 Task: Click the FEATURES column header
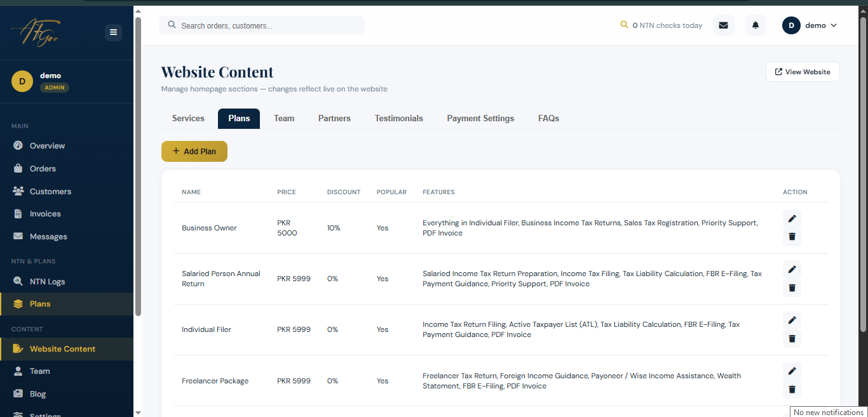point(438,192)
